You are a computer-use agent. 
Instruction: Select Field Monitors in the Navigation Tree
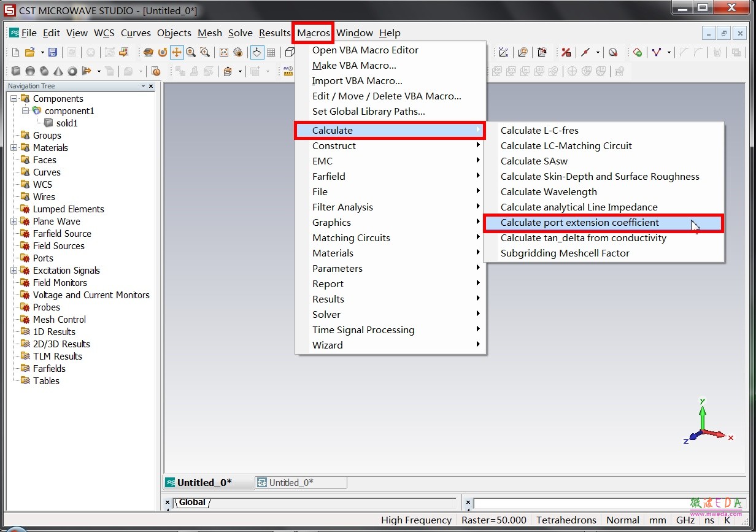click(60, 282)
